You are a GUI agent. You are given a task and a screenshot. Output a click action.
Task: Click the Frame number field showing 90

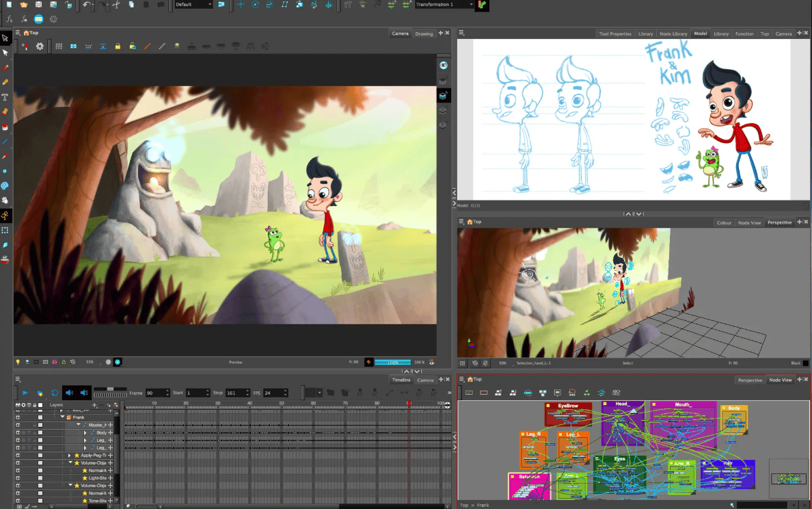(x=157, y=393)
